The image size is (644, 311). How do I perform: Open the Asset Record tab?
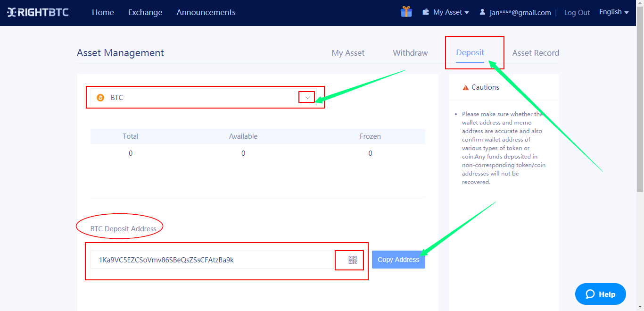click(x=536, y=53)
